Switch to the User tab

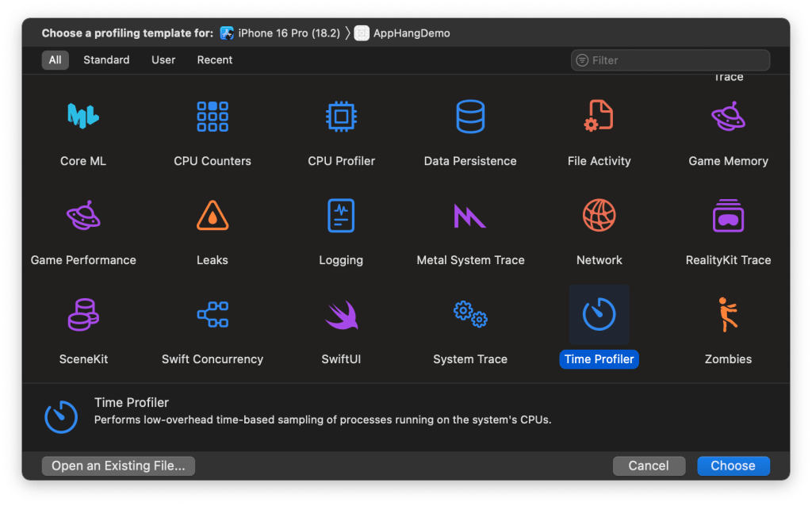tap(163, 60)
